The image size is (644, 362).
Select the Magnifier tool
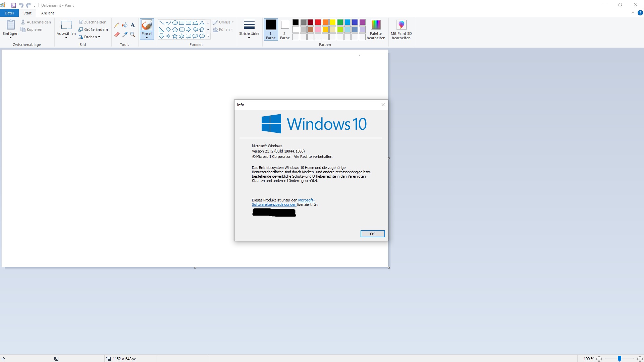point(133,35)
